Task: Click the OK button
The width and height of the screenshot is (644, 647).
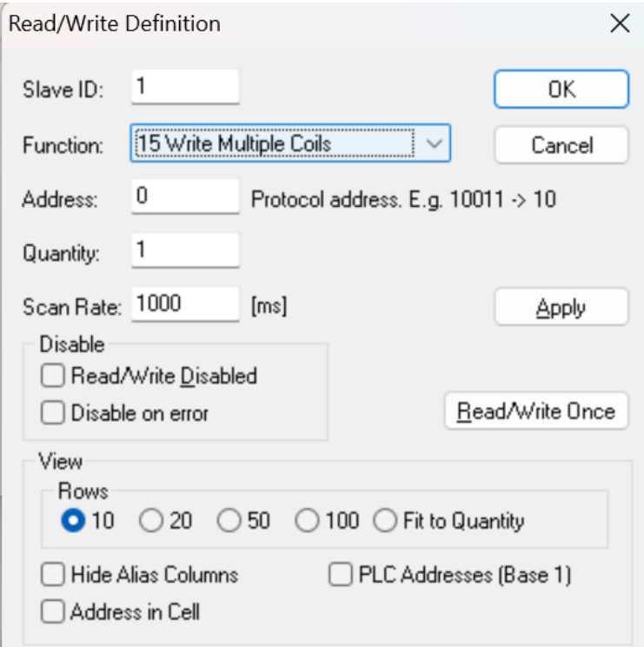Action: (561, 90)
